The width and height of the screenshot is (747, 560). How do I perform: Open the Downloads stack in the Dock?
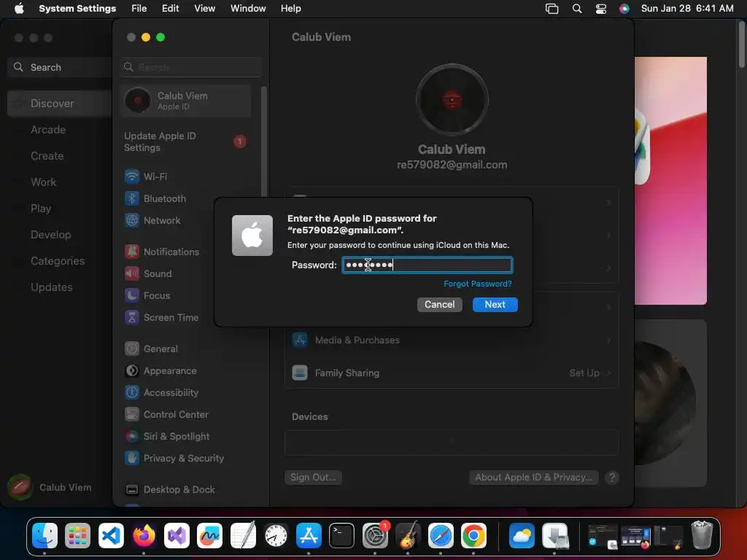click(x=555, y=535)
